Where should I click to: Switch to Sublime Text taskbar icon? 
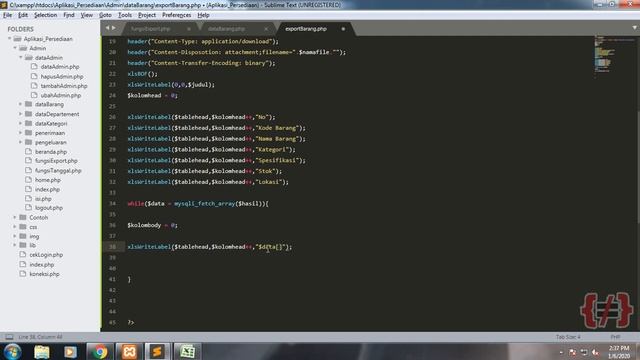point(157,351)
